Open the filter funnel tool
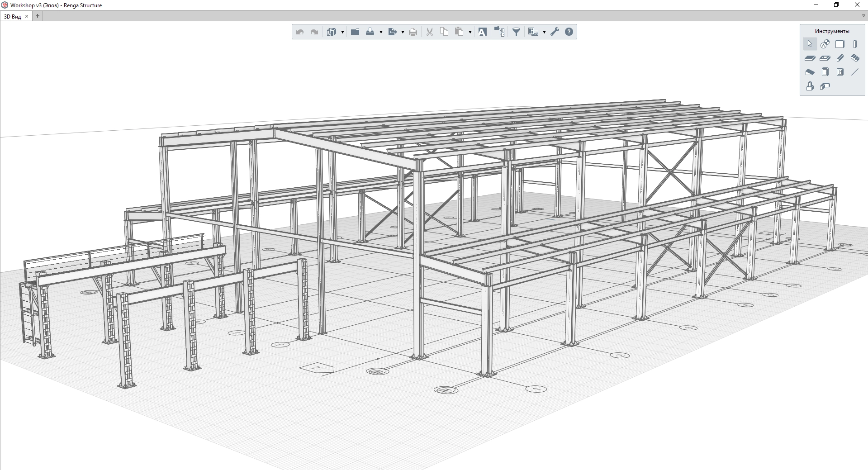The image size is (868, 470). [x=516, y=32]
